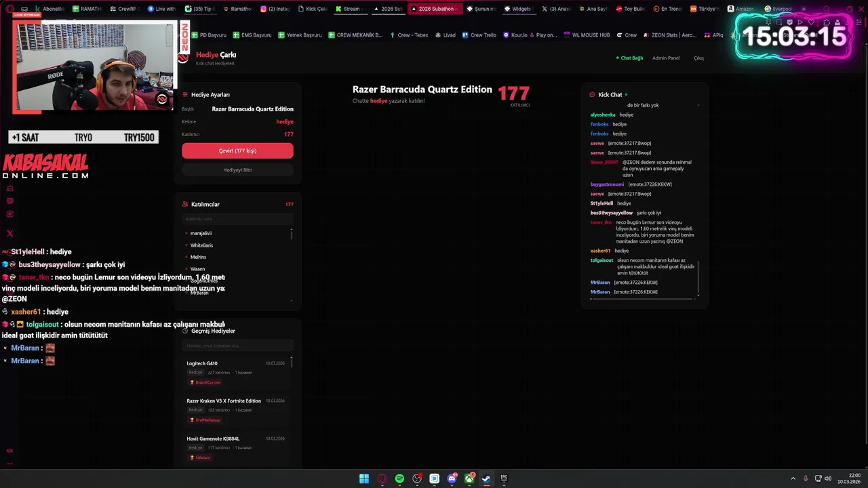Open the PD Başvuru bookmark
The width and height of the screenshot is (868, 488).
point(210,35)
